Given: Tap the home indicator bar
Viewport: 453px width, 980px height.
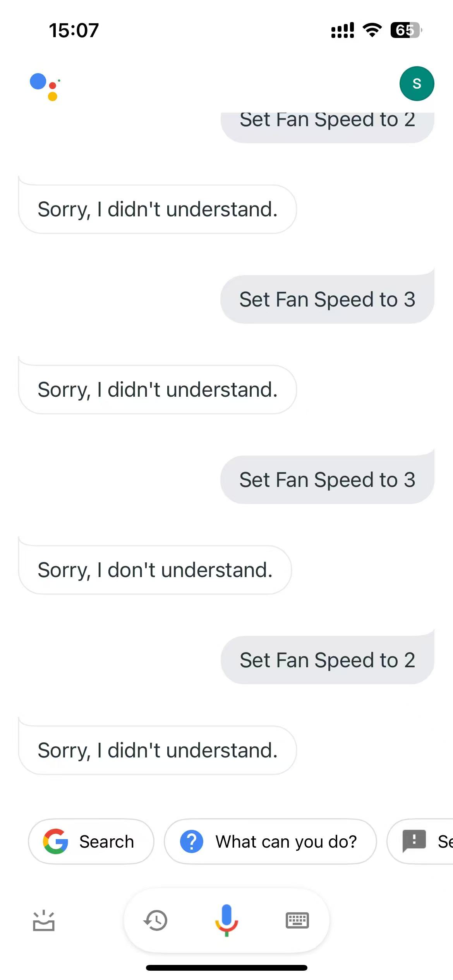Looking at the screenshot, I should click(226, 968).
